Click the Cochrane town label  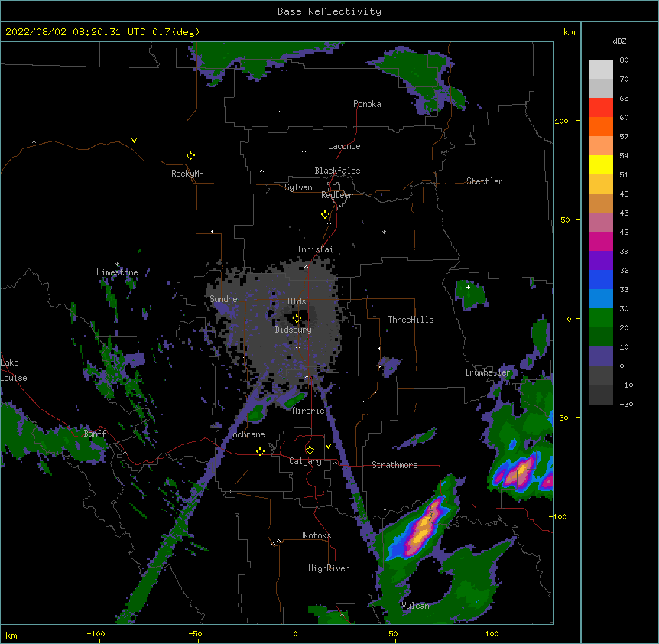coord(246,434)
